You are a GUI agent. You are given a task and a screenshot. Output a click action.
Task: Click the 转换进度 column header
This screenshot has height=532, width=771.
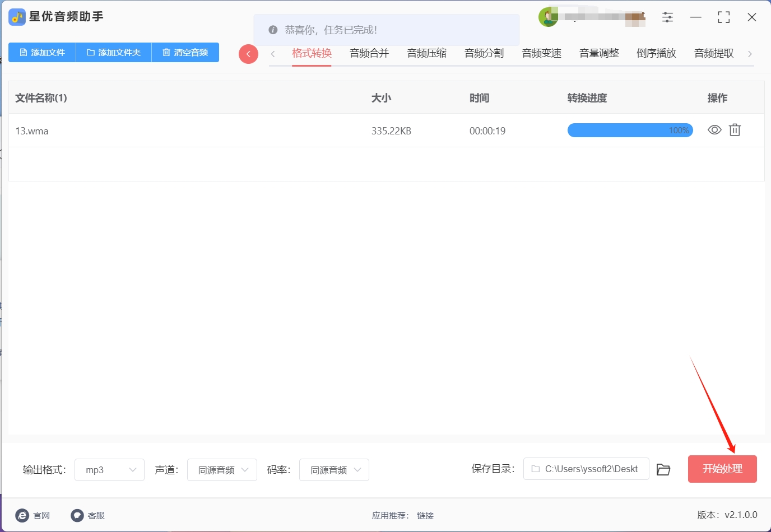pos(587,98)
